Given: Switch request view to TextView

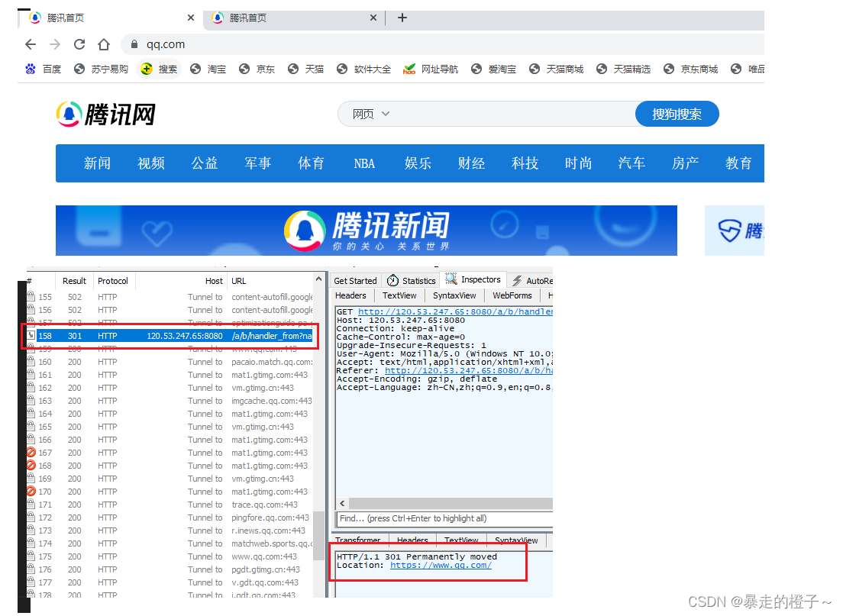Looking at the screenshot, I should (x=399, y=295).
